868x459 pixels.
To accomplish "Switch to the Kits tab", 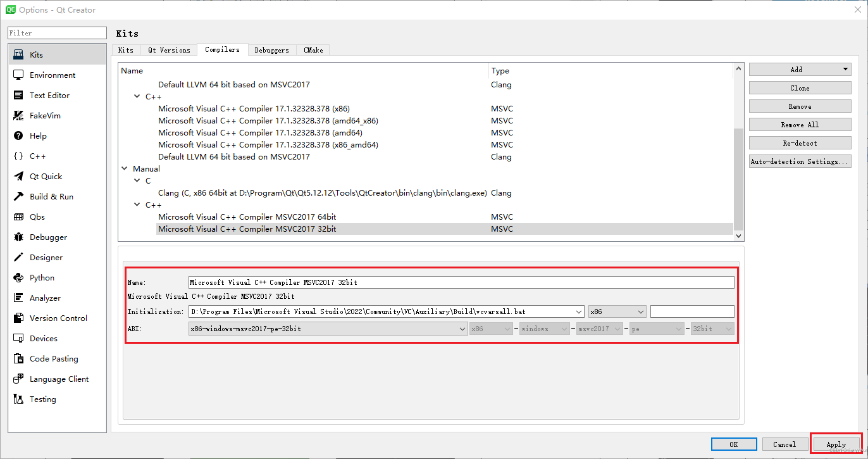I will [126, 50].
